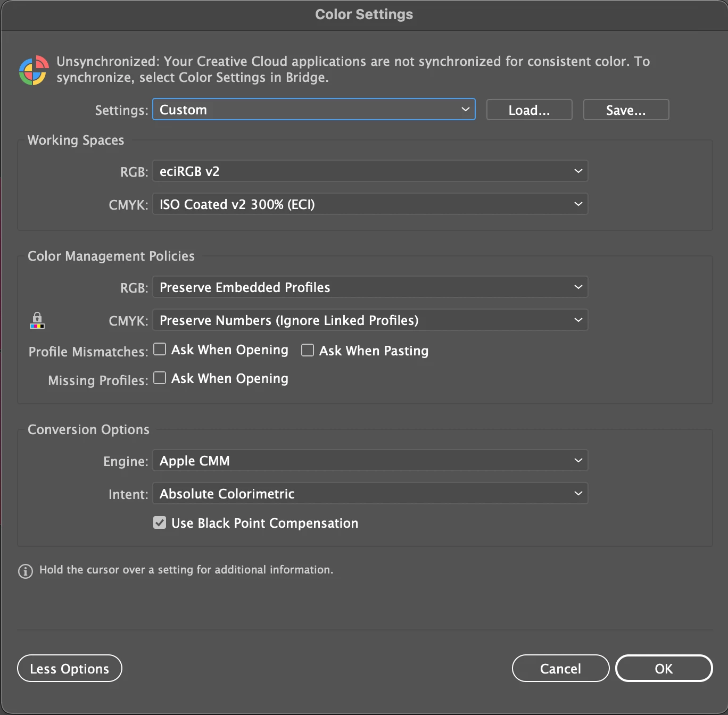The height and width of the screenshot is (715, 728).
Task: Open CMYK policy dropdown Preserve Numbers
Action: [x=370, y=320]
